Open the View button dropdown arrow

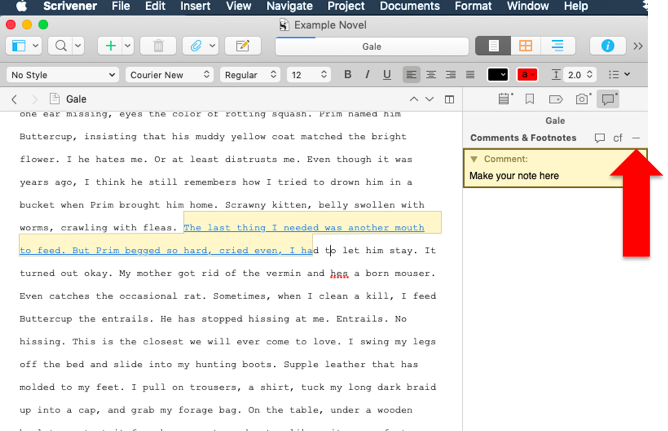[x=35, y=46]
